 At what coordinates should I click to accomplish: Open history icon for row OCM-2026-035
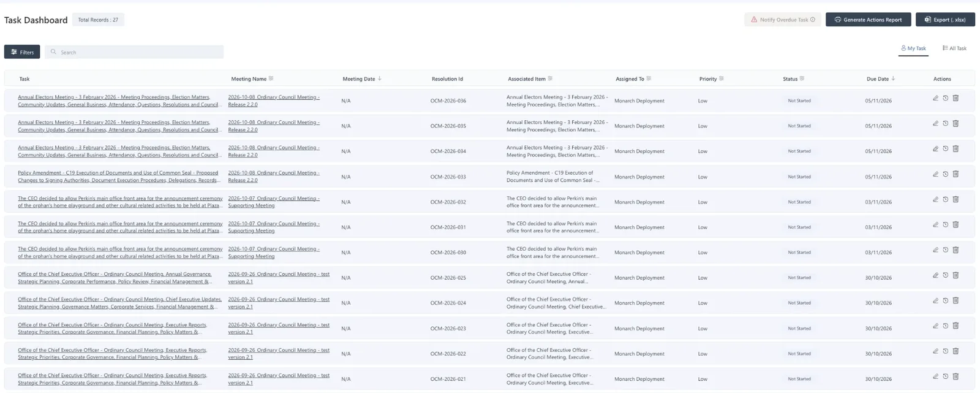click(x=945, y=123)
